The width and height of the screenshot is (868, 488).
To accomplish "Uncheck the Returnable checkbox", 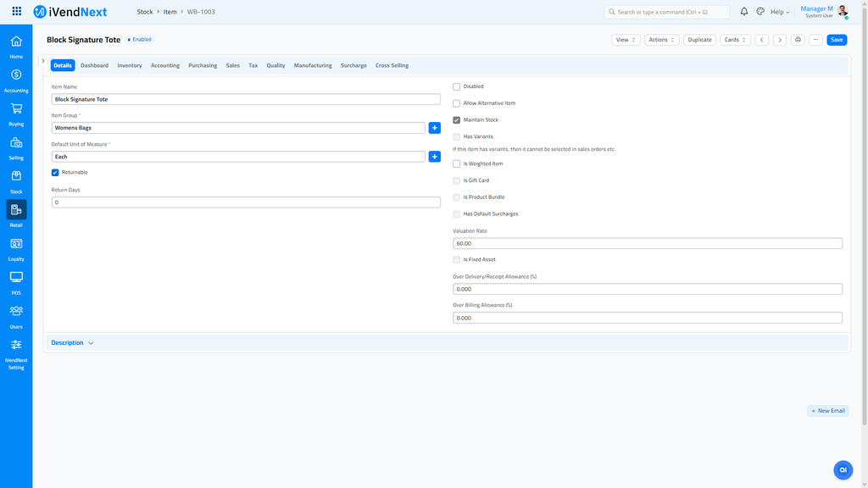I will coord(55,173).
